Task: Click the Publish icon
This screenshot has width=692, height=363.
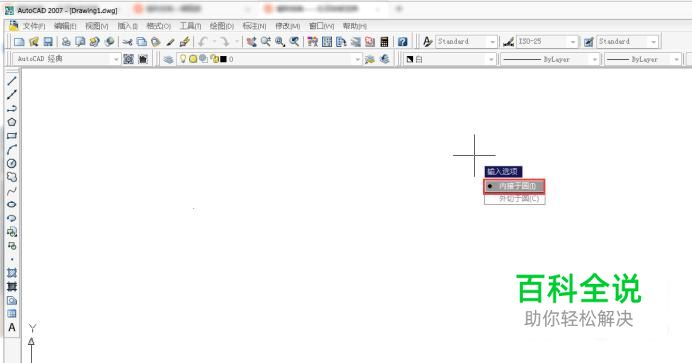Action: tap(94, 42)
